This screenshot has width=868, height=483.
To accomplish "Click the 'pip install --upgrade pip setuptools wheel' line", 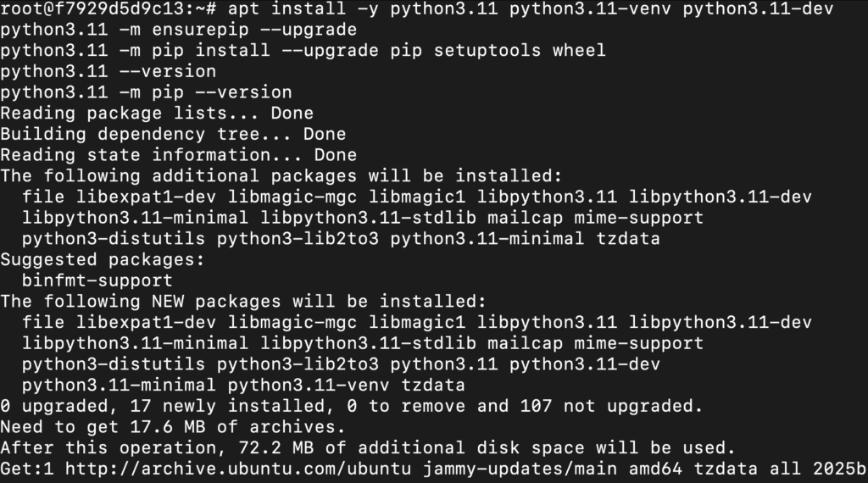I will tap(303, 50).
